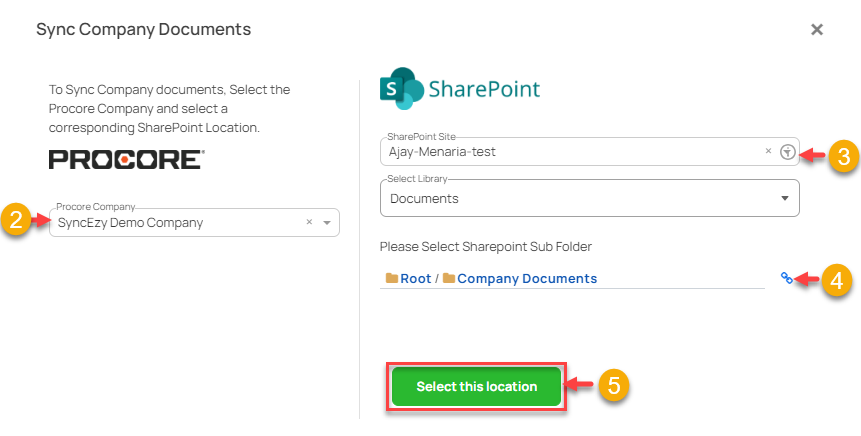This screenshot has height=436, width=861.
Task: Clear the SharePoint Site field value
Action: (768, 151)
